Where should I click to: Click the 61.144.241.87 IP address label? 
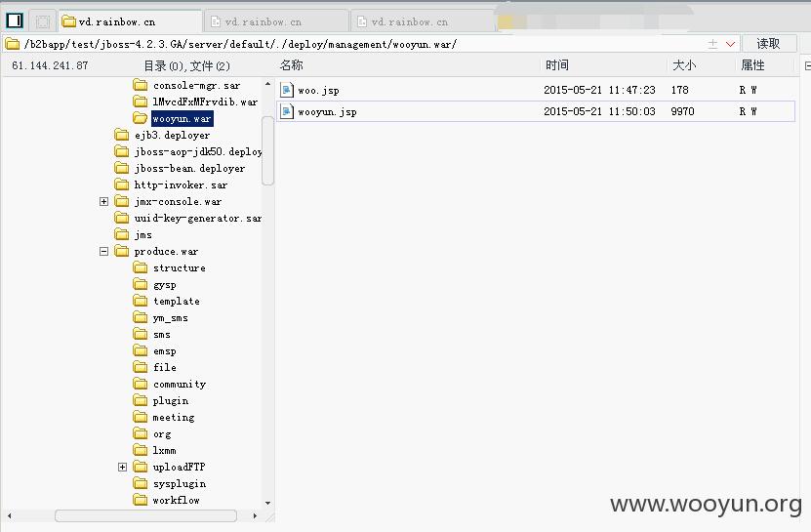click(50, 65)
